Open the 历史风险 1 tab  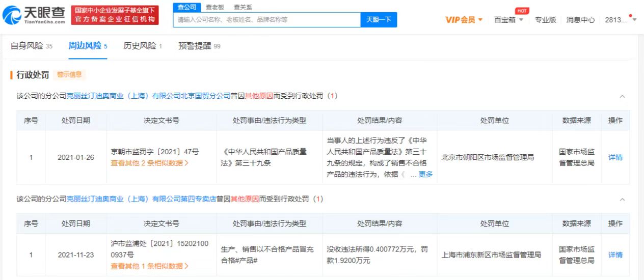tap(143, 46)
